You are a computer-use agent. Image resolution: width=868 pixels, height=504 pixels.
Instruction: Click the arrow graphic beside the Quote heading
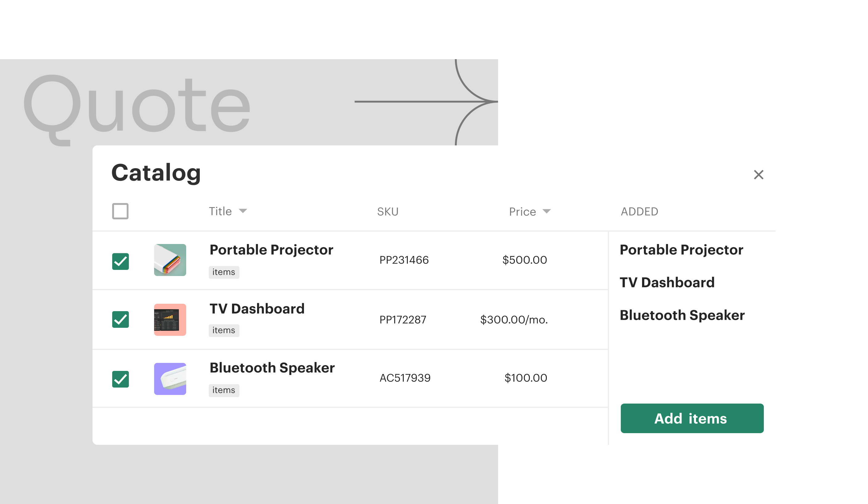coord(426,102)
